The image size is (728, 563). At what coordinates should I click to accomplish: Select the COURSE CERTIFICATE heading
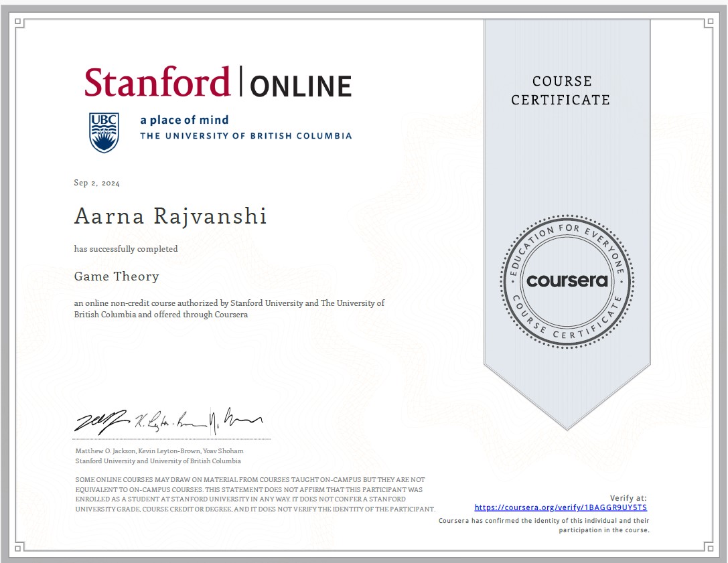pyautogui.click(x=562, y=90)
